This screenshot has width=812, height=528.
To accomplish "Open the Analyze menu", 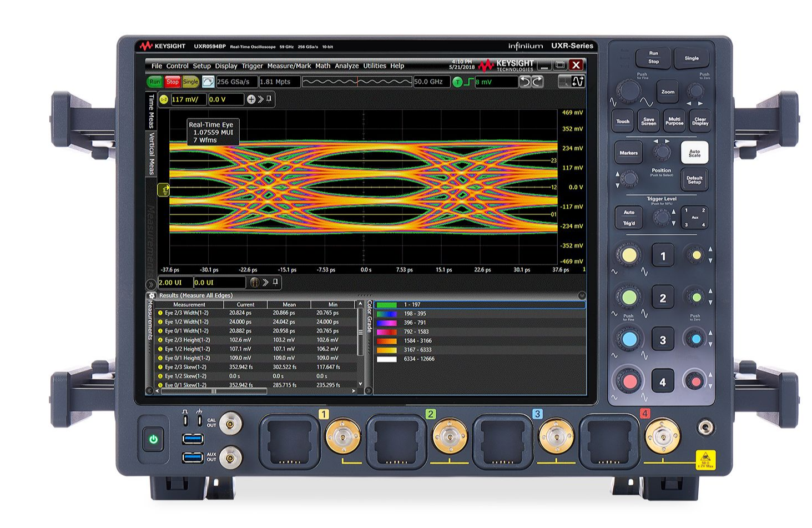I will [x=346, y=66].
